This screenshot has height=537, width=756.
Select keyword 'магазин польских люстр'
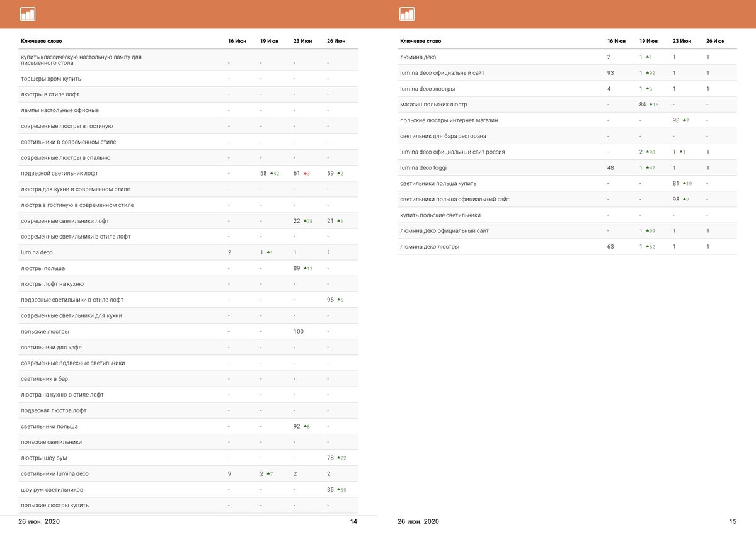click(x=433, y=104)
